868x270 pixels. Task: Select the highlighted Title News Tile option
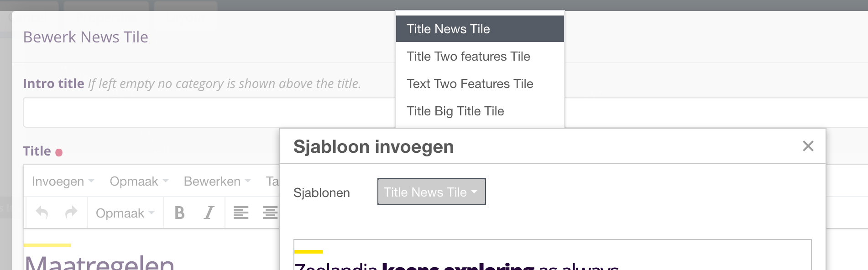pyautogui.click(x=448, y=28)
